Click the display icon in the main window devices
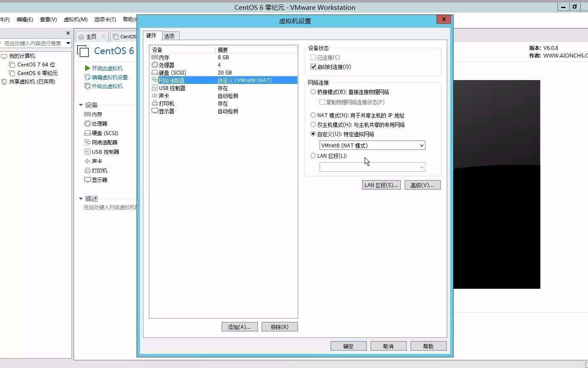This screenshot has height=368, width=588. [88, 180]
